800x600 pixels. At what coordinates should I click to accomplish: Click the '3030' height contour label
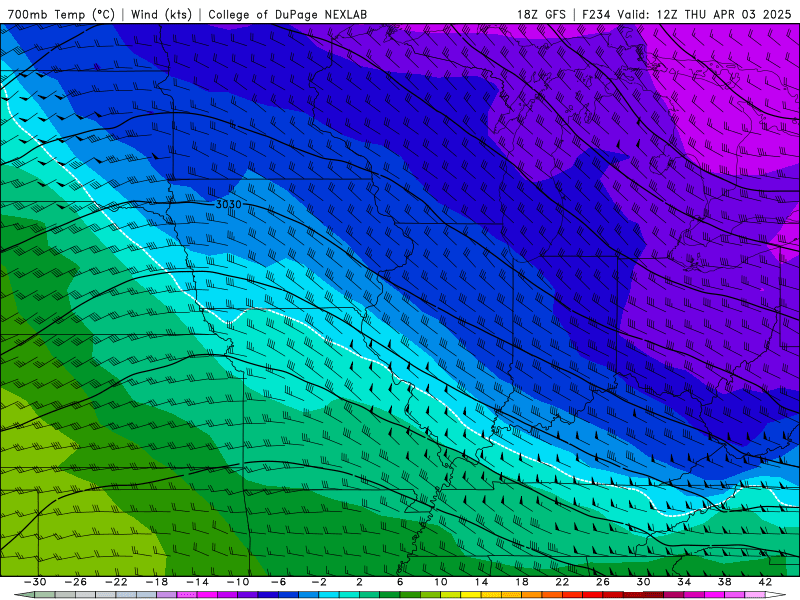click(x=228, y=204)
